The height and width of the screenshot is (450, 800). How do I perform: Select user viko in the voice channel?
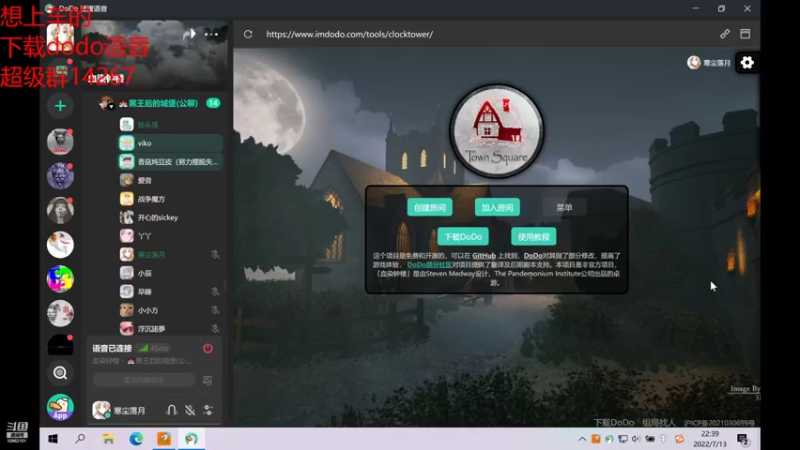coord(170,143)
